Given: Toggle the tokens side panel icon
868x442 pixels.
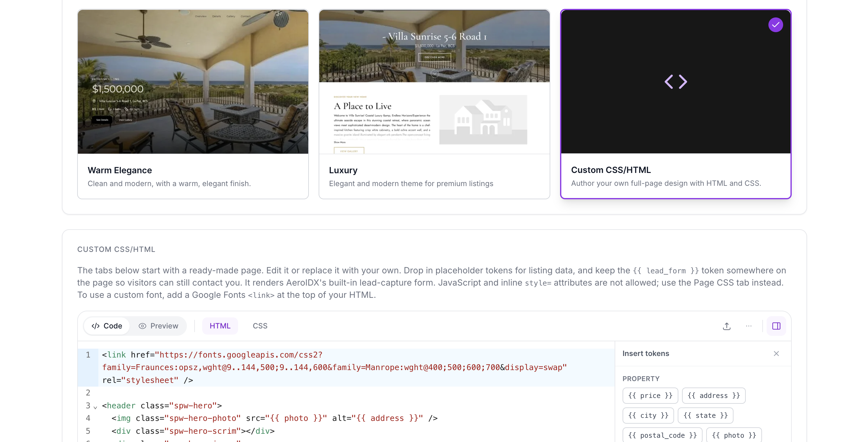Looking at the screenshot, I should (776, 326).
